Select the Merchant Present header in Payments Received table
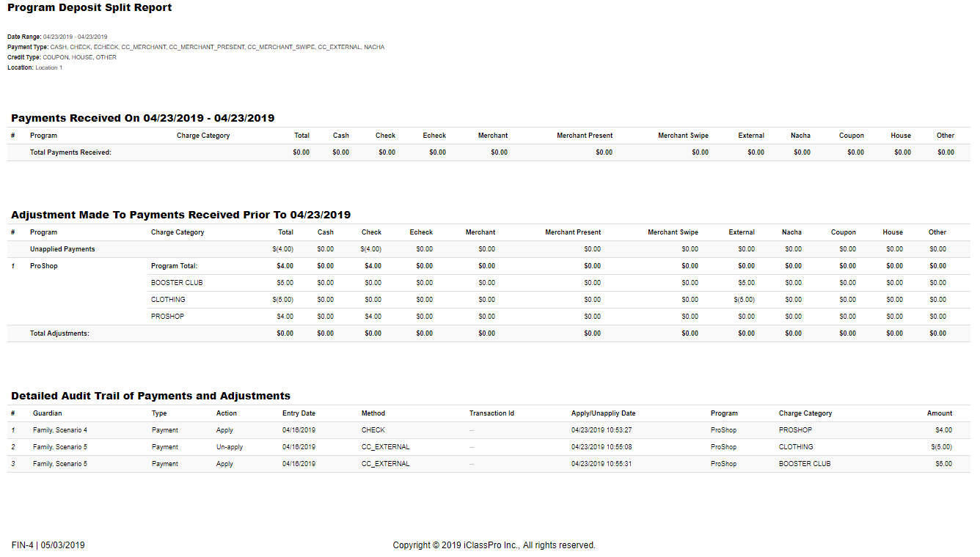 (x=585, y=136)
